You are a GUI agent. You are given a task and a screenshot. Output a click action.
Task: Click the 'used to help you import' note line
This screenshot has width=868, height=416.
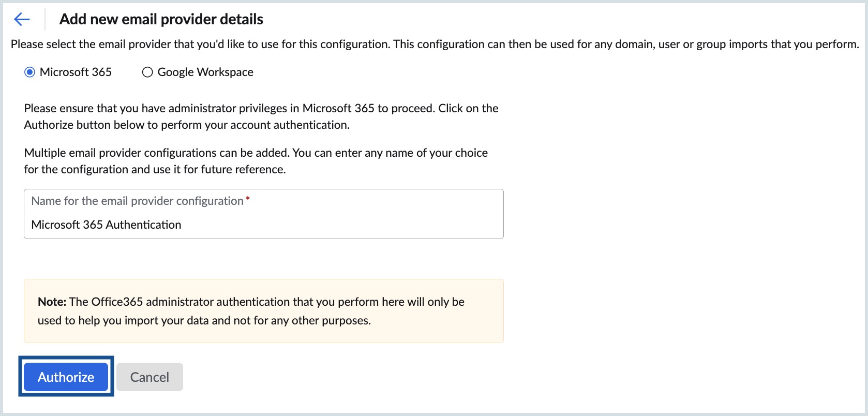[x=204, y=320]
